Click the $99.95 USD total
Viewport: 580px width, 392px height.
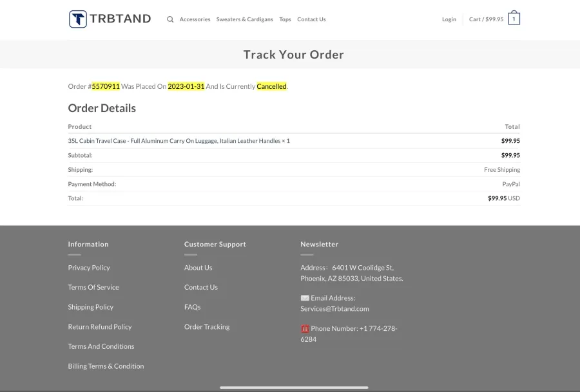click(x=504, y=198)
